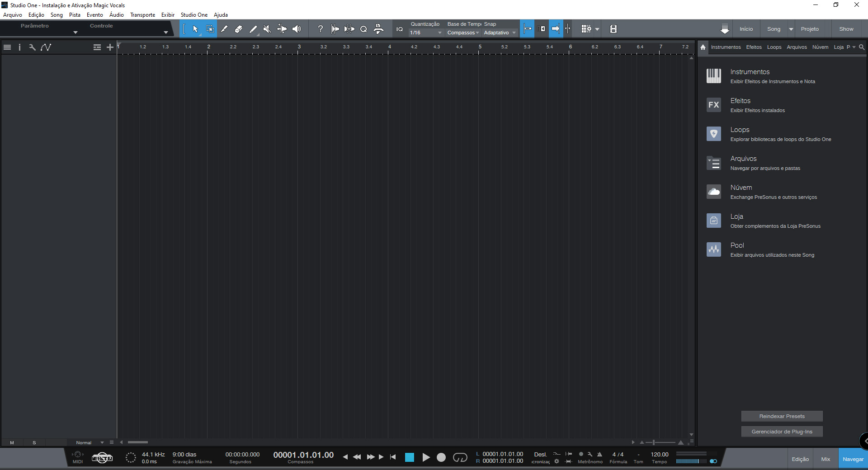Open browser search magnifier

[862, 47]
